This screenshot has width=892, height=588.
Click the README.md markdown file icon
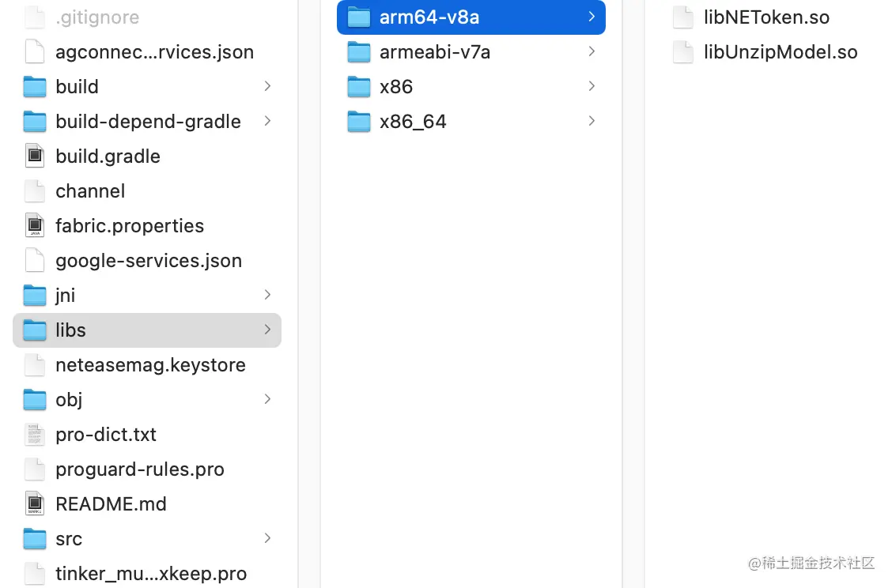click(x=35, y=504)
